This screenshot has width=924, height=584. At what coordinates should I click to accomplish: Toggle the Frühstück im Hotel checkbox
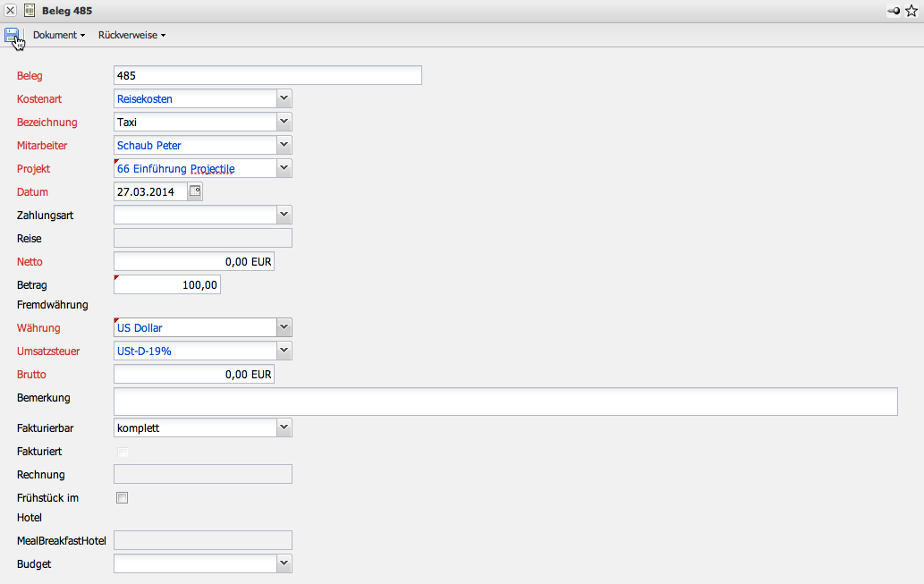coord(122,498)
